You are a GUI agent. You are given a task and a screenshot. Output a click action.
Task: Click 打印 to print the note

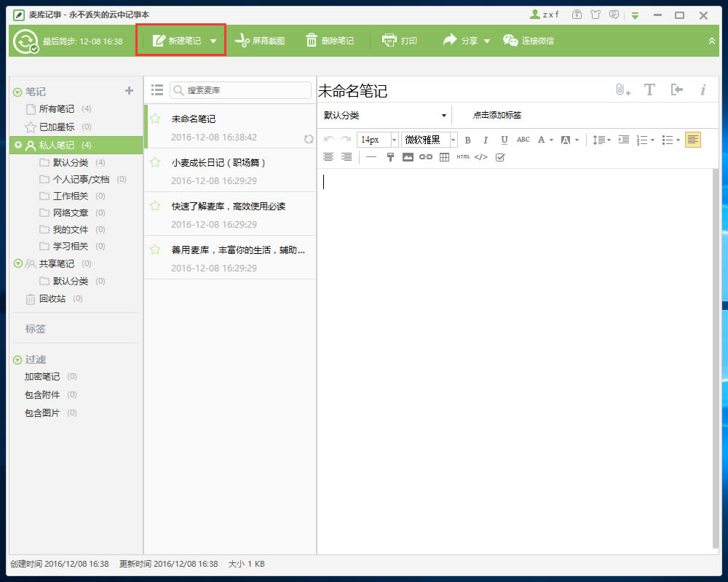pos(400,40)
